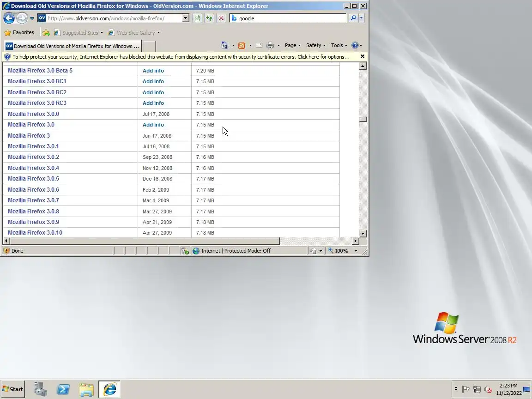Open Mozilla Firefox 3.0 RC1 link
The width and height of the screenshot is (532, 399).
tap(37, 81)
